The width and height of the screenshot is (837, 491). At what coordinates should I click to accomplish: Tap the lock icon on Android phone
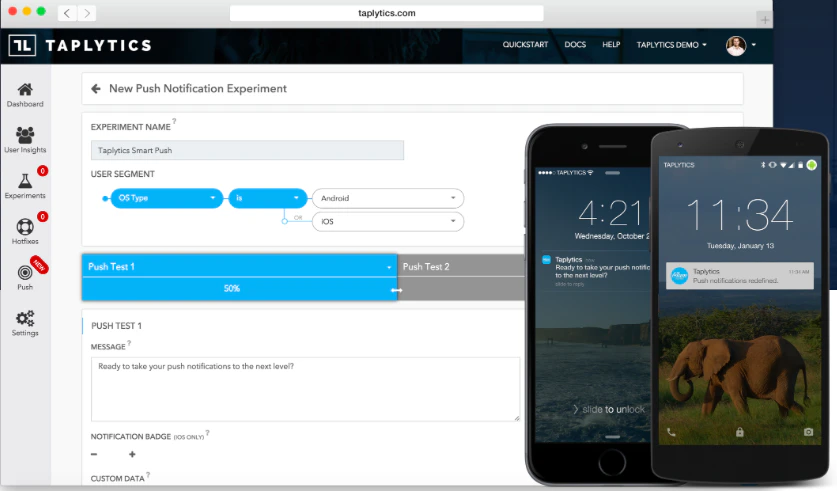coord(739,432)
